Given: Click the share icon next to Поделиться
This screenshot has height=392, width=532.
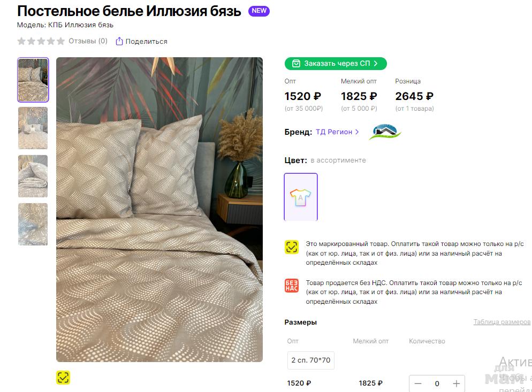Looking at the screenshot, I should pos(119,41).
